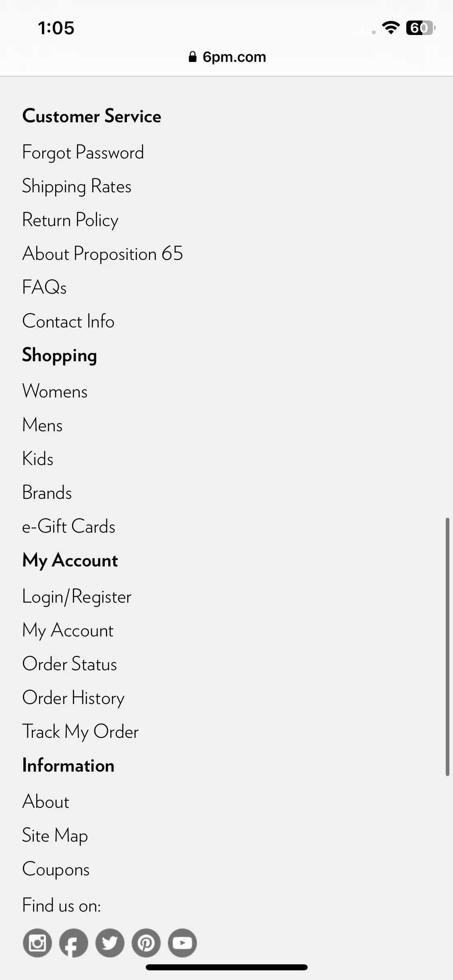Tap the Wi-Fi status icon
Viewport: 453px width, 980px height.
[x=391, y=28]
